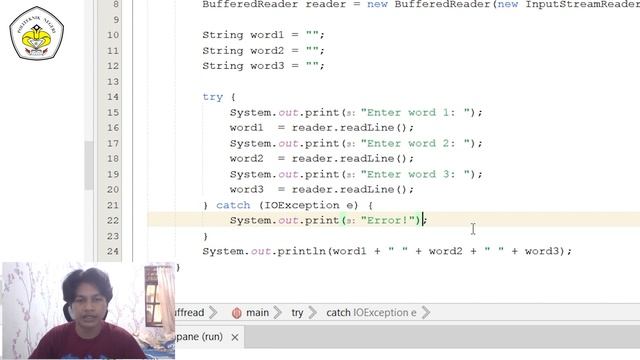Click word1 = reader.readLine() on line 16

[x=322, y=128]
